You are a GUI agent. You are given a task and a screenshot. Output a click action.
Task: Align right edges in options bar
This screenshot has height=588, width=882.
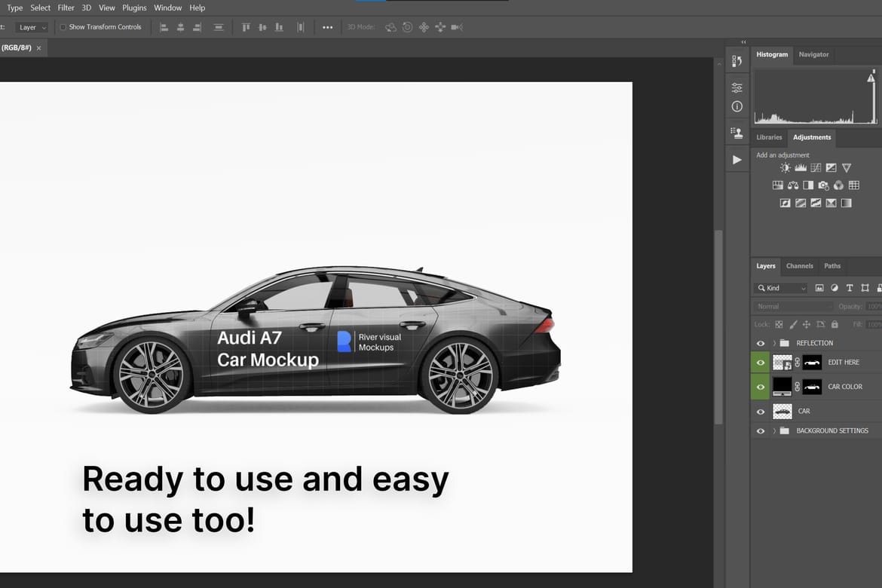[x=197, y=27]
